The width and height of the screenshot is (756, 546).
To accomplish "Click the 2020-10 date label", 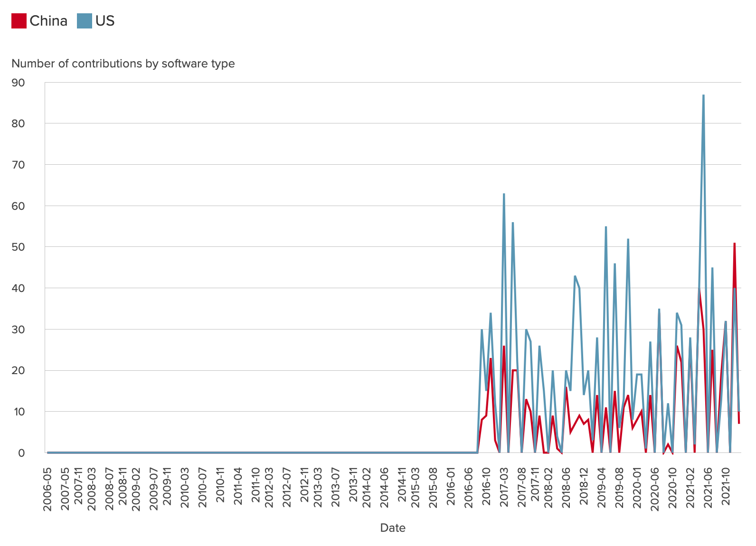I will tap(673, 489).
